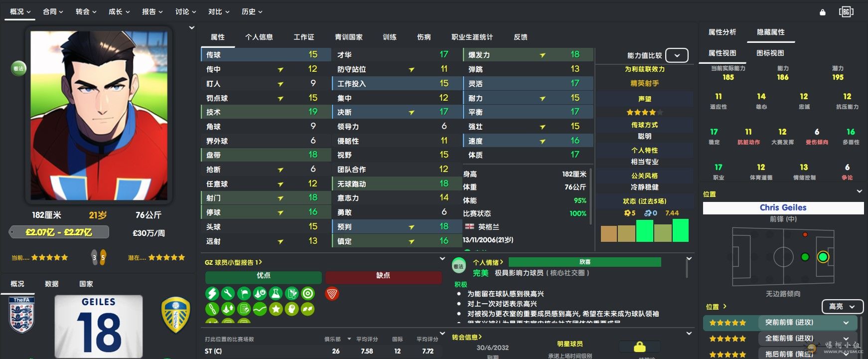
Task: Expand the 突前前锋 (进攻) role dropdown
Action: click(846, 323)
